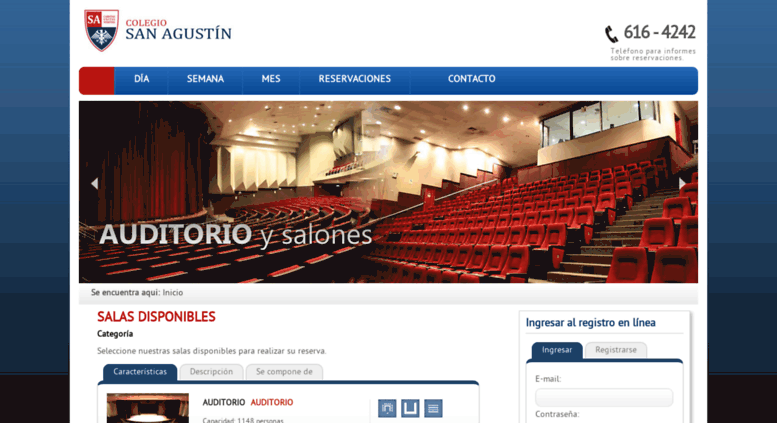This screenshot has height=423, width=777.
Task: Click the Contraseña label
Action: coord(557,415)
